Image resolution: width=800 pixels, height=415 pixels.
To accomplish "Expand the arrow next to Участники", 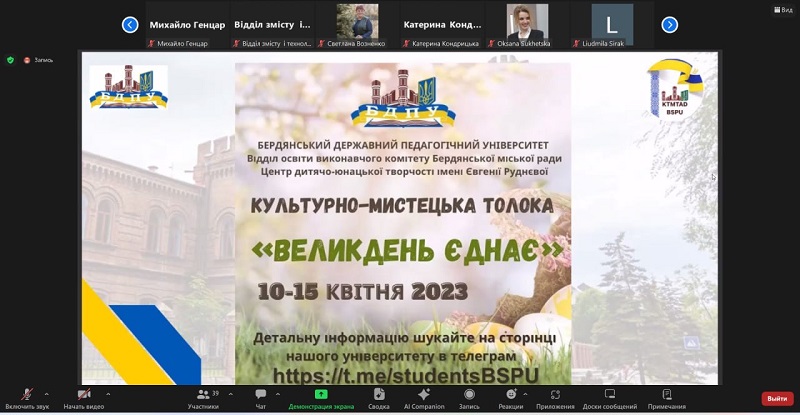I will click(x=231, y=394).
